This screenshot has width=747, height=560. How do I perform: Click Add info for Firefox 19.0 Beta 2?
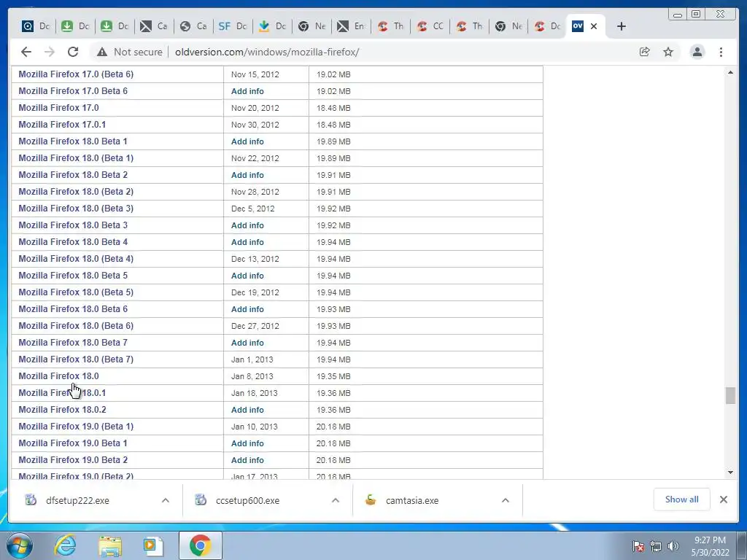(x=247, y=460)
